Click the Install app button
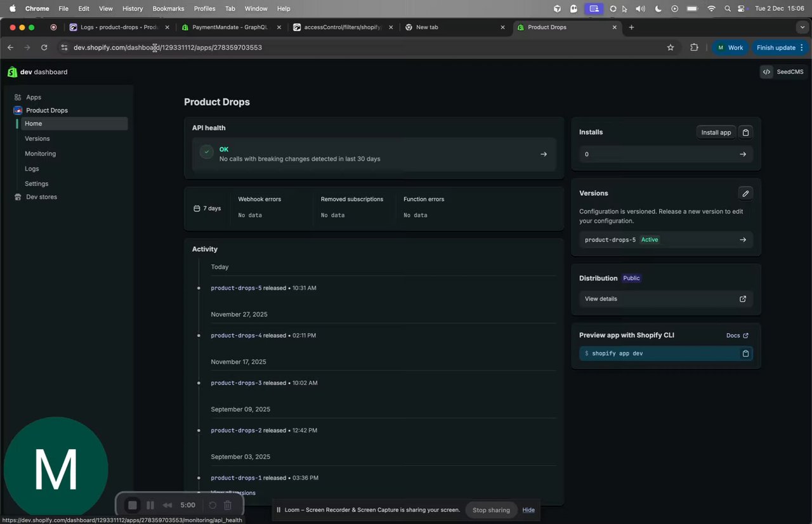The image size is (812, 524). [x=716, y=133]
